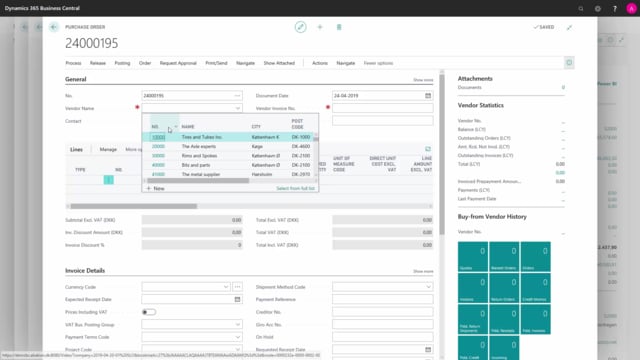The image size is (640, 360).
Task: Open the Shipment Method Code dropdown
Action: coord(428,287)
